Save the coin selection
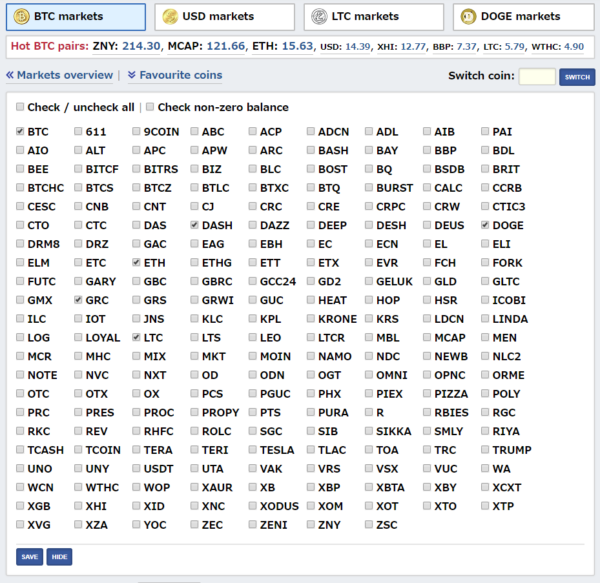600x583 pixels. (29, 557)
